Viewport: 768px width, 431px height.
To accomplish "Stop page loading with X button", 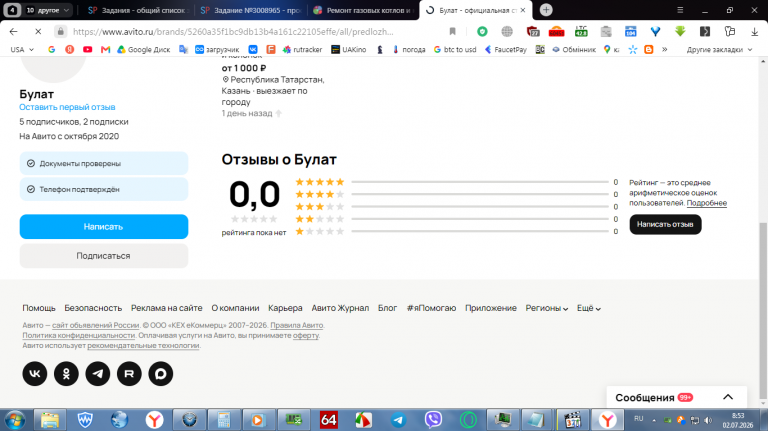I will (38, 32).
